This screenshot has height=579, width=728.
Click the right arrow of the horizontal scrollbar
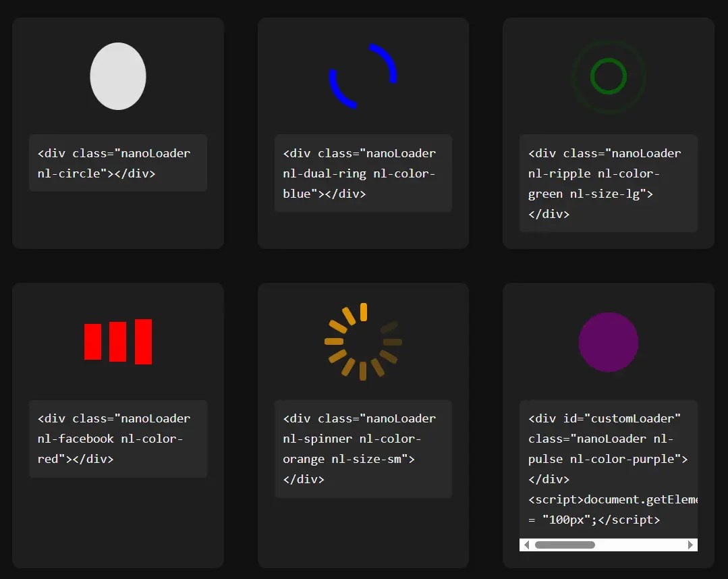click(690, 545)
